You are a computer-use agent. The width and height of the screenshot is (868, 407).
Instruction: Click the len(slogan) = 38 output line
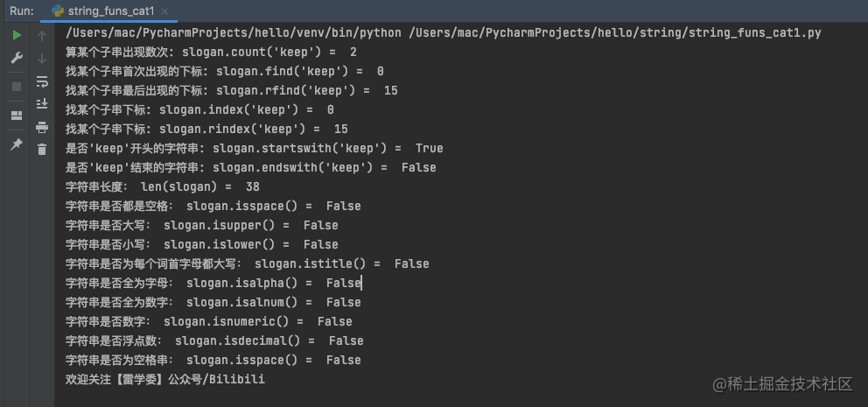tap(163, 186)
